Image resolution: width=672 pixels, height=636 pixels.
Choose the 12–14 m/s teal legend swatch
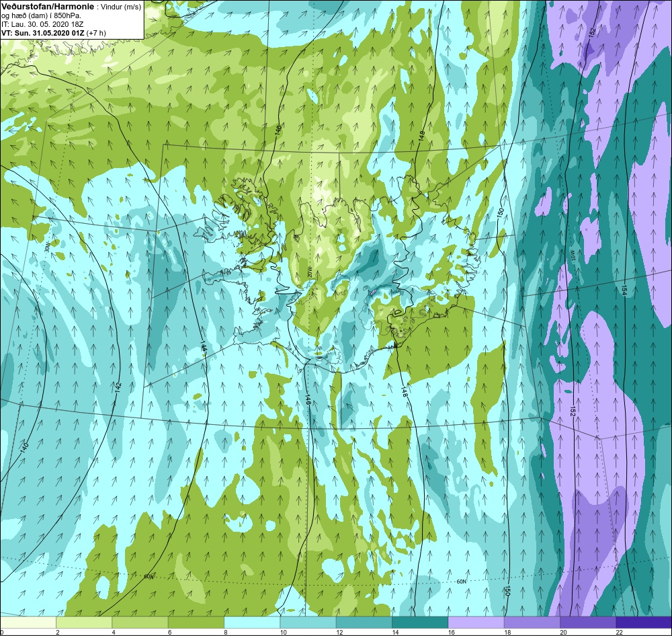[364, 622]
